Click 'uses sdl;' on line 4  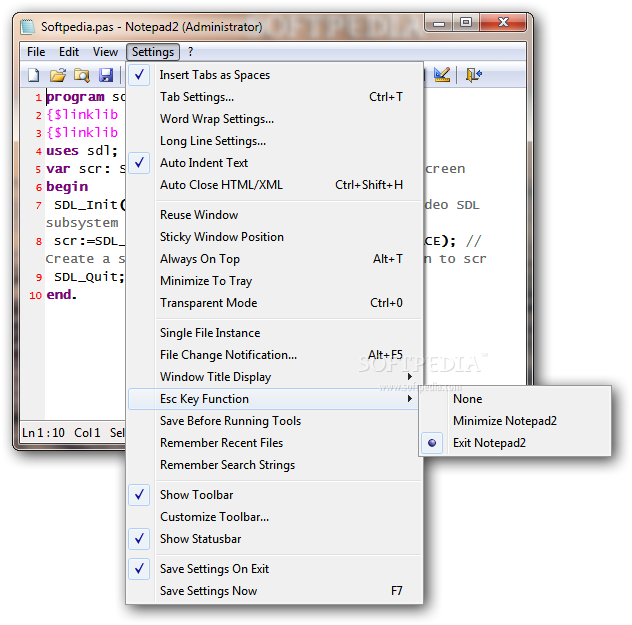point(82,151)
